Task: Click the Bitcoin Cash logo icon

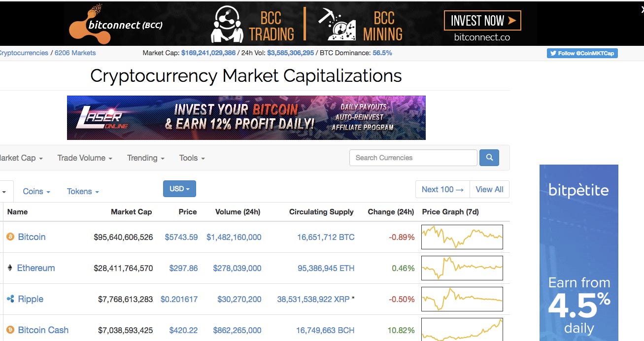Action: click(x=10, y=330)
